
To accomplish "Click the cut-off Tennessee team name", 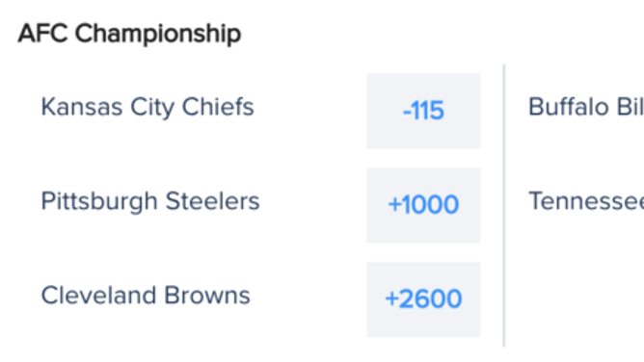I will coord(586,201).
